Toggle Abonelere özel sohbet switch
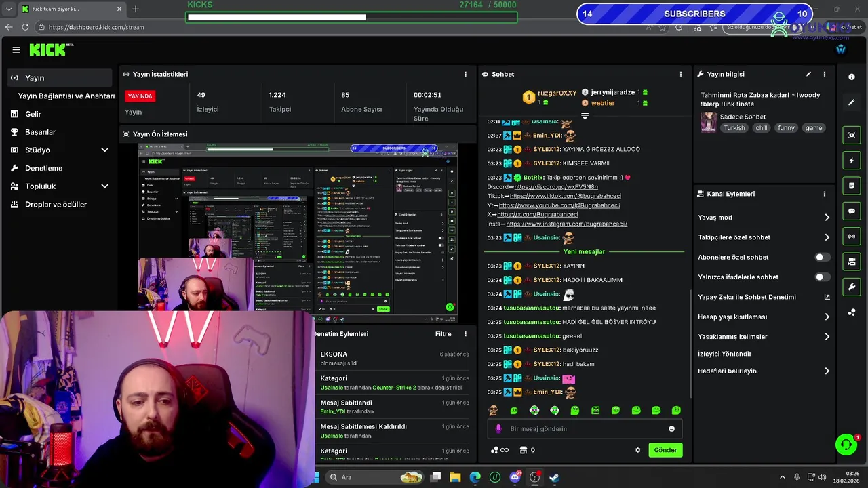 (x=822, y=258)
